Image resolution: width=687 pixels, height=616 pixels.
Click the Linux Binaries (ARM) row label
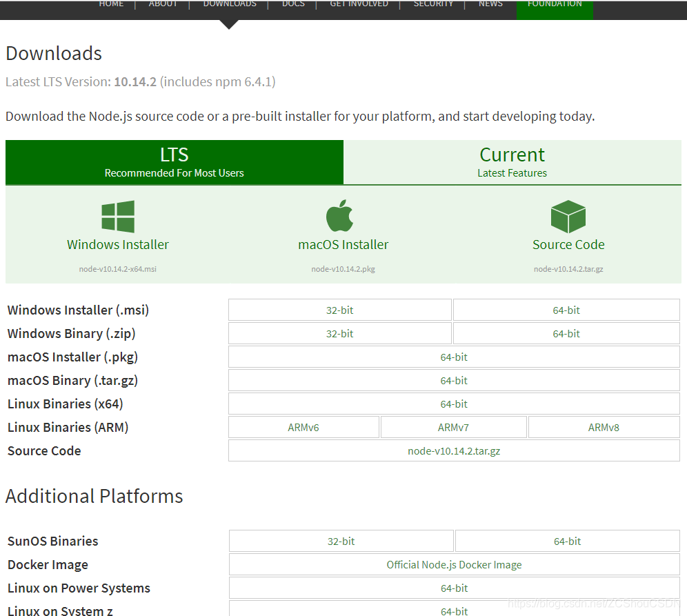coord(68,428)
